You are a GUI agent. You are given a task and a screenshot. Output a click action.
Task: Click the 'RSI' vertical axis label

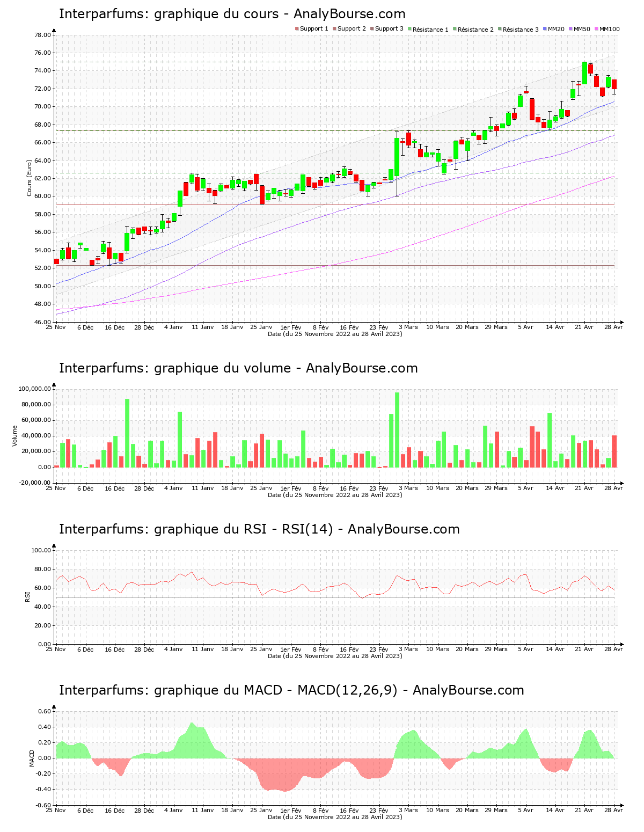[x=27, y=596]
